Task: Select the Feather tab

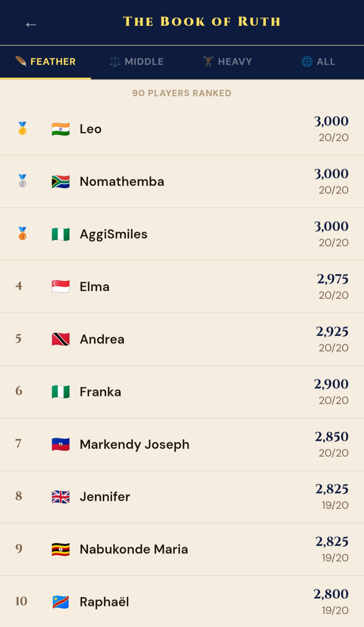Action: click(x=45, y=62)
